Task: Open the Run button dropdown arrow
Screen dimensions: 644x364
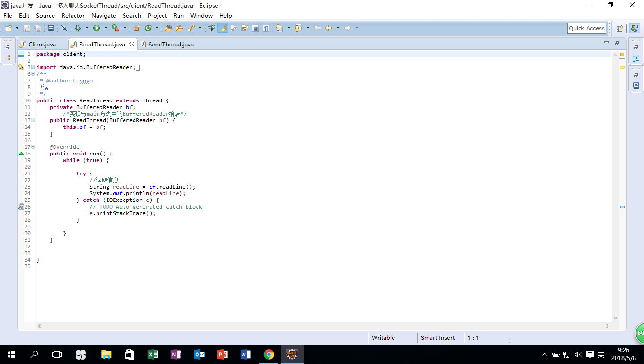Action: pos(106,28)
